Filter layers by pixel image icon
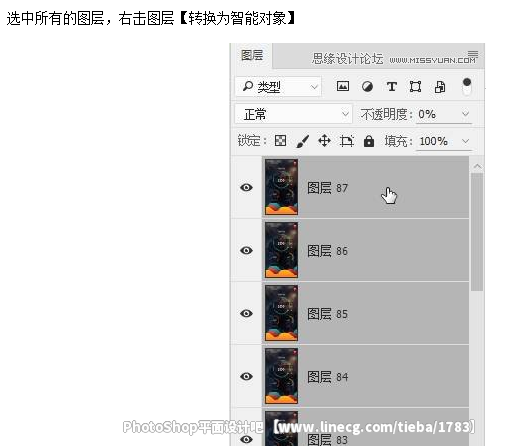531x446 pixels. [x=343, y=86]
